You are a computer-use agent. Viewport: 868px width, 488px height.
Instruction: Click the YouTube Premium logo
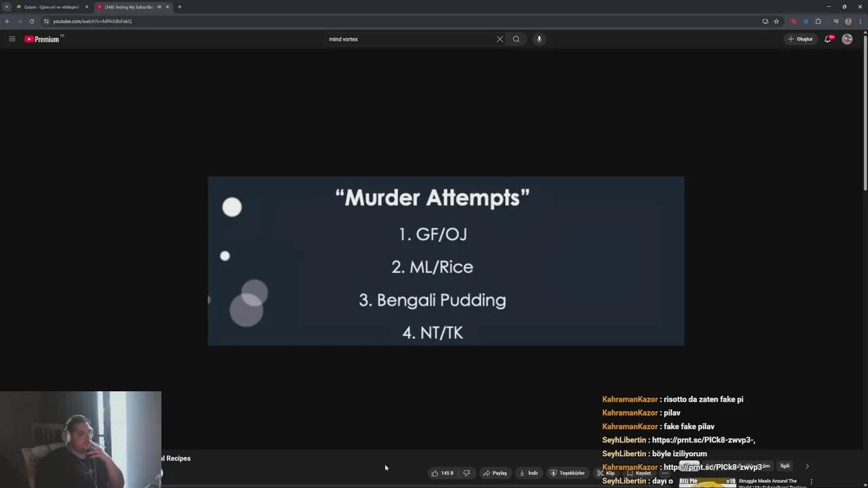point(43,39)
